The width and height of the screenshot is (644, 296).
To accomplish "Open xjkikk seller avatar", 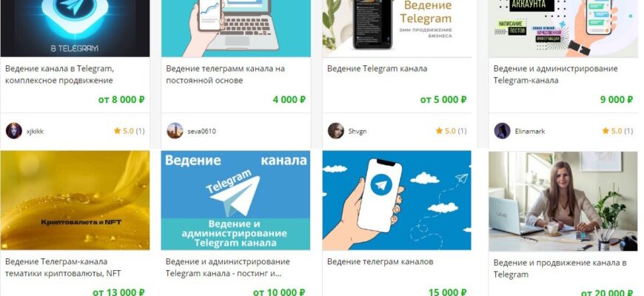I will click(x=13, y=131).
